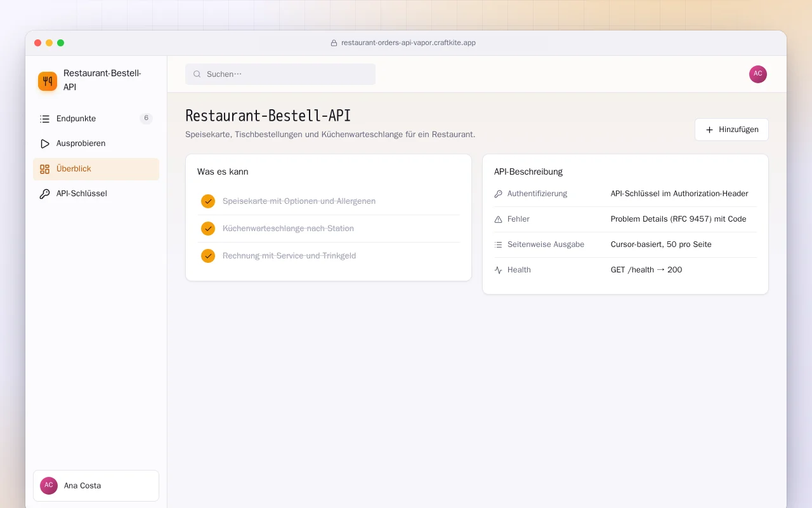
Task: Uncheck 'Speisekarte mit Optionen und Allergenen'
Action: pos(208,201)
